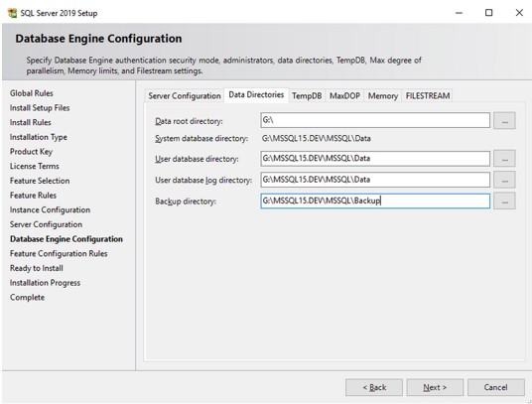The height and width of the screenshot is (404, 532).
Task: Open the TempDB tab
Action: pyautogui.click(x=307, y=96)
